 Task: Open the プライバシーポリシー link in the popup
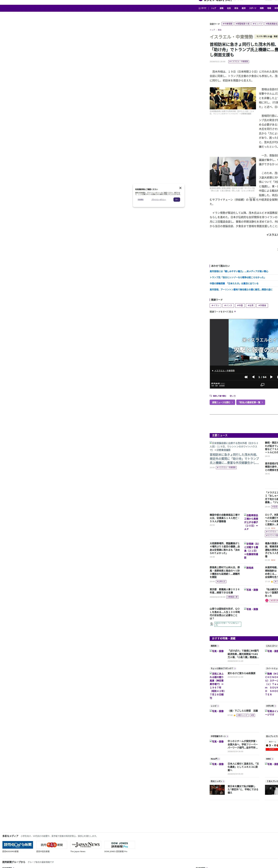(x=159, y=199)
